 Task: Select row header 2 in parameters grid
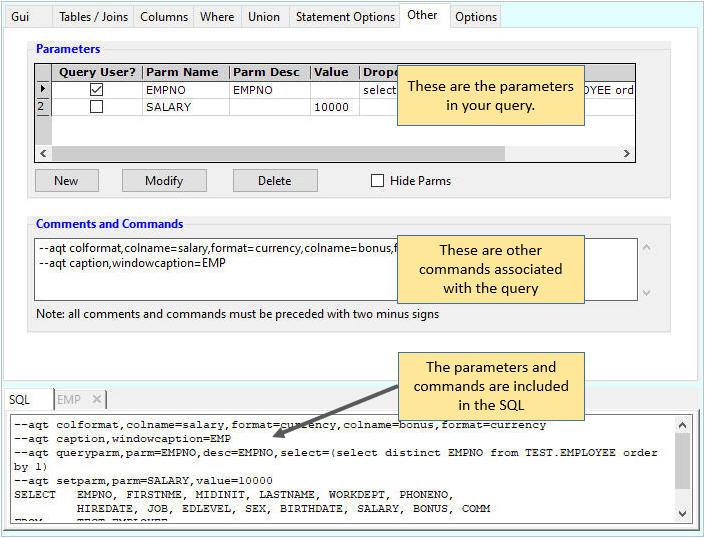pyautogui.click(x=43, y=107)
